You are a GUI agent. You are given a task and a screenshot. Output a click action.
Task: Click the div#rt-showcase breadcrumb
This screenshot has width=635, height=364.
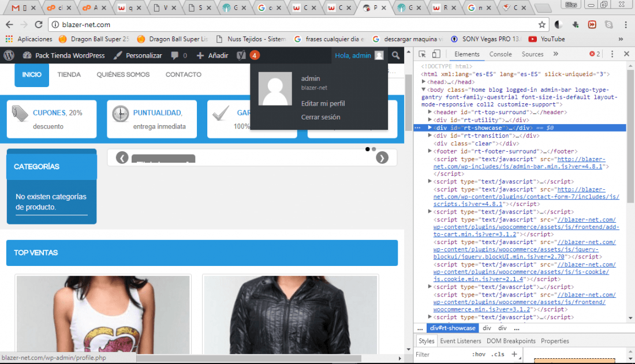453,328
